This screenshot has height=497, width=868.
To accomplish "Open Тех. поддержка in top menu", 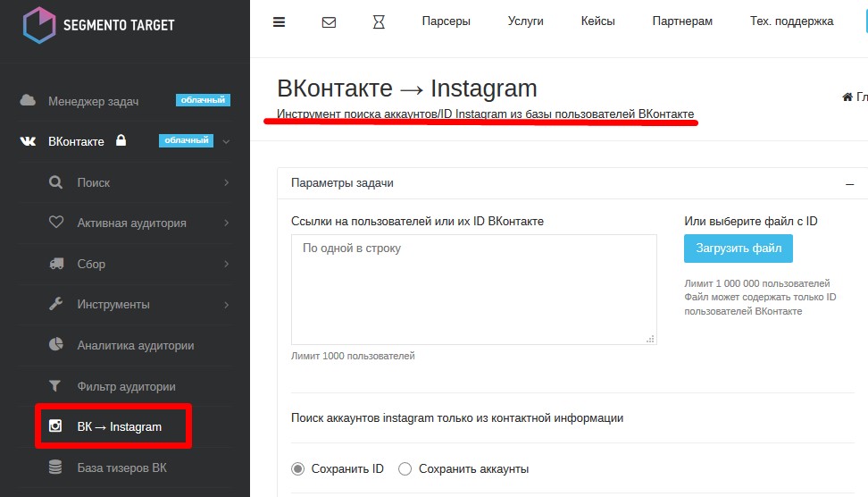I will (x=791, y=21).
